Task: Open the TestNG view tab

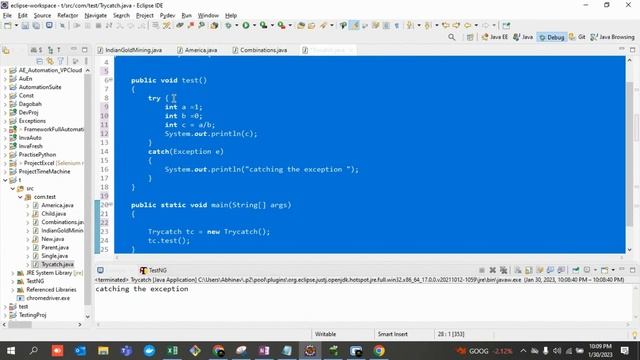Action: tap(153, 270)
